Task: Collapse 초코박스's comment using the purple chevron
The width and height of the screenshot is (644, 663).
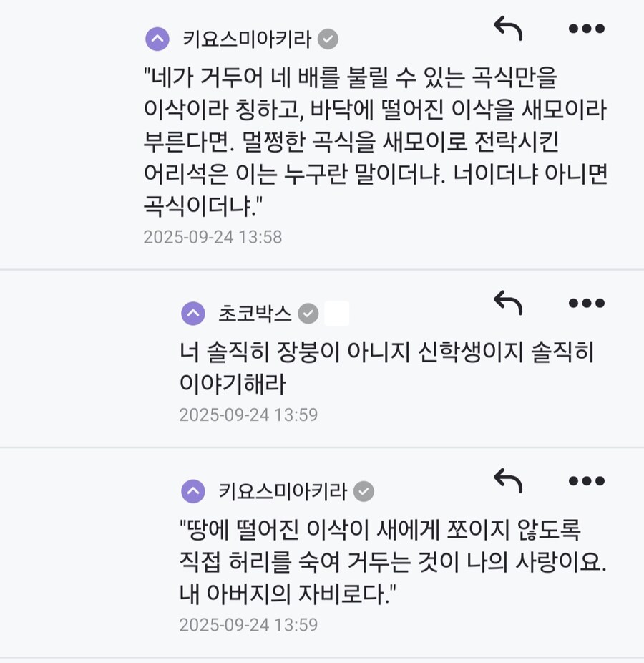Action: coord(193,314)
